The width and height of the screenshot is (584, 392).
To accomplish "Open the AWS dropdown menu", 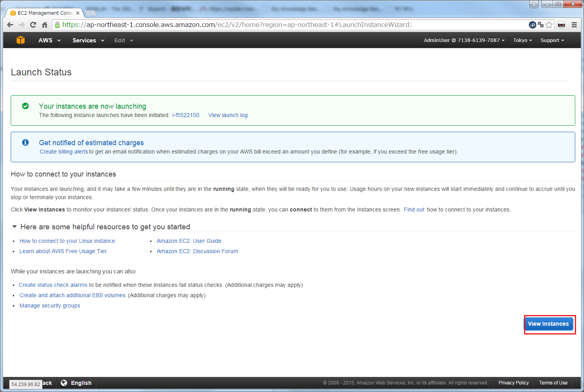I will point(50,40).
